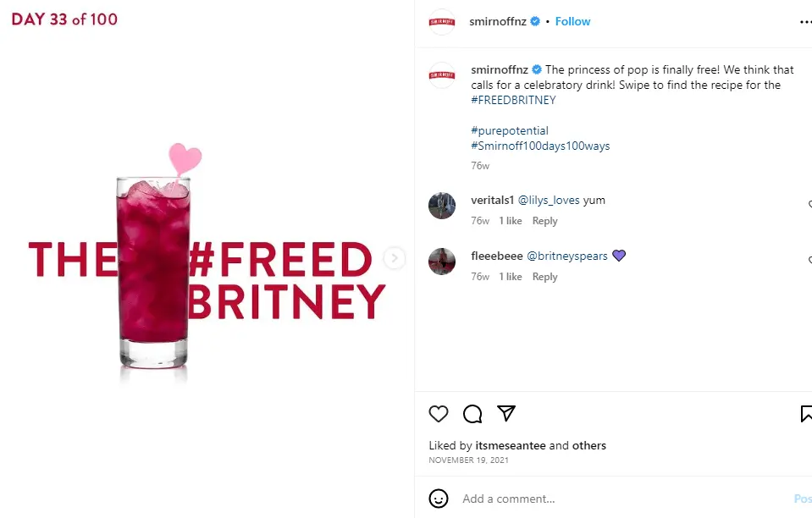Open the @britneyspears mention
The width and height of the screenshot is (812, 518).
click(568, 256)
